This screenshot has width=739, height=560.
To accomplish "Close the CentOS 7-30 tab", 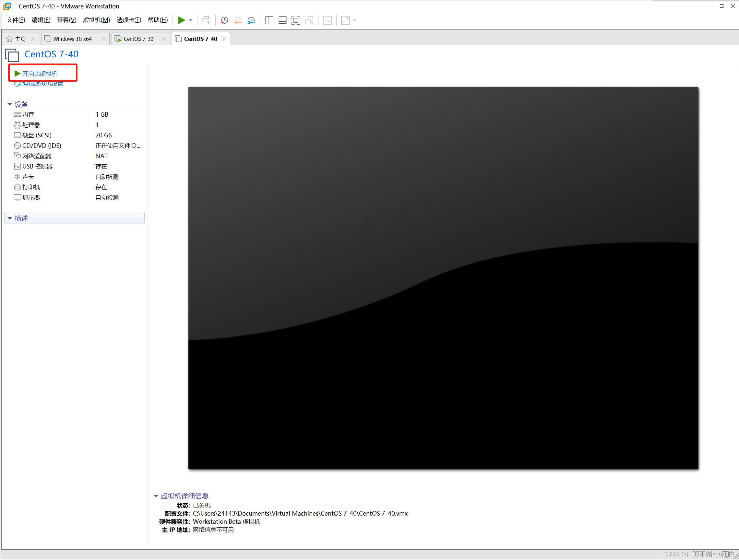I will (164, 39).
